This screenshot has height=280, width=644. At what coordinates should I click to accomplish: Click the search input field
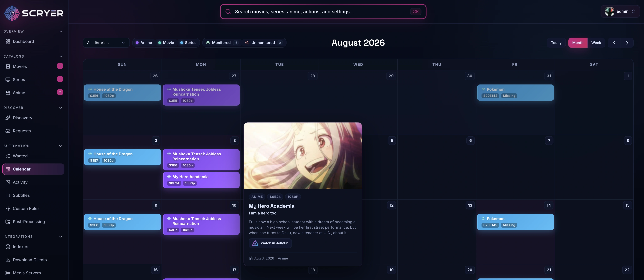(323, 12)
